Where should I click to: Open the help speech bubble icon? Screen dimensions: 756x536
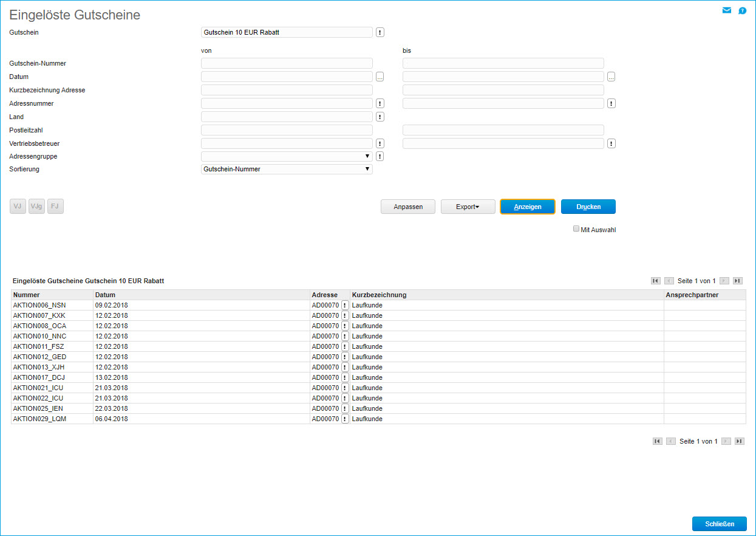point(742,11)
